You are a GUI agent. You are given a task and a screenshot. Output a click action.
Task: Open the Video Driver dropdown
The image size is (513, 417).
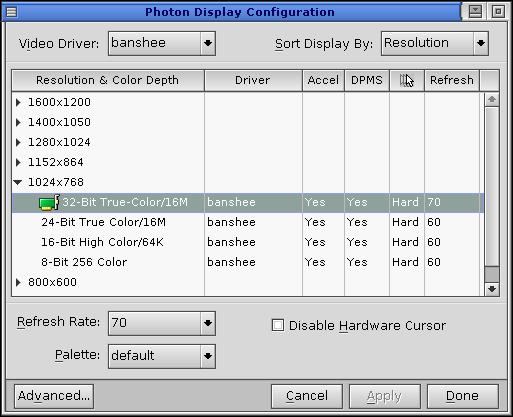pos(208,43)
